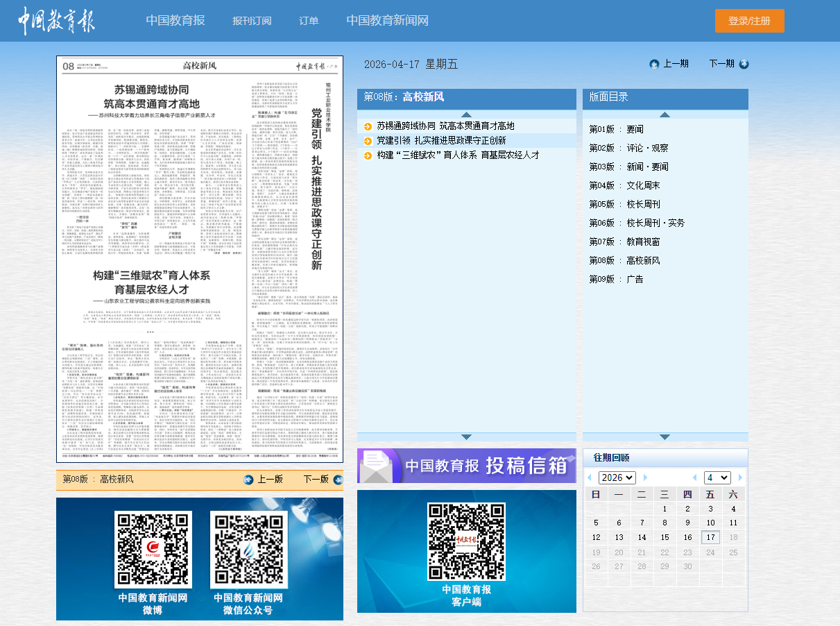Click next page (下一版) arrow icon
Screen dimensions: 840x626
click(x=337, y=480)
